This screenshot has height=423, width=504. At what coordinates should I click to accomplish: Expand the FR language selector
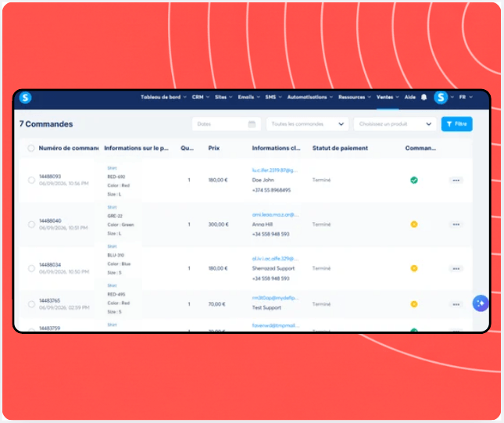pyautogui.click(x=466, y=97)
